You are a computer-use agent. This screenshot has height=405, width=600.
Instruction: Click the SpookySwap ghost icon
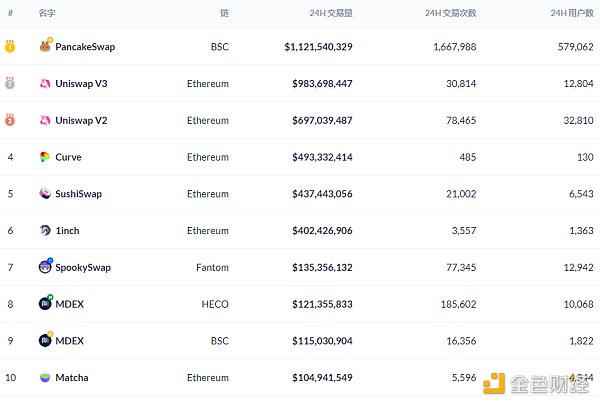pos(45,267)
